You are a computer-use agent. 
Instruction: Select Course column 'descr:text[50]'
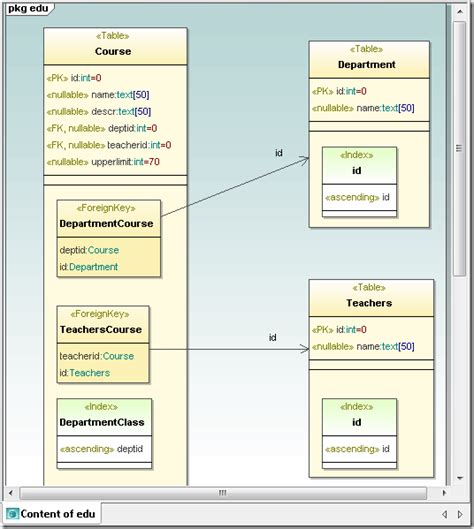click(99, 112)
